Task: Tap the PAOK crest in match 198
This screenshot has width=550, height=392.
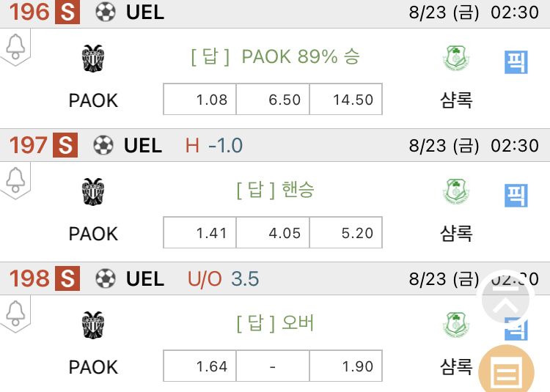Action: pos(93,325)
